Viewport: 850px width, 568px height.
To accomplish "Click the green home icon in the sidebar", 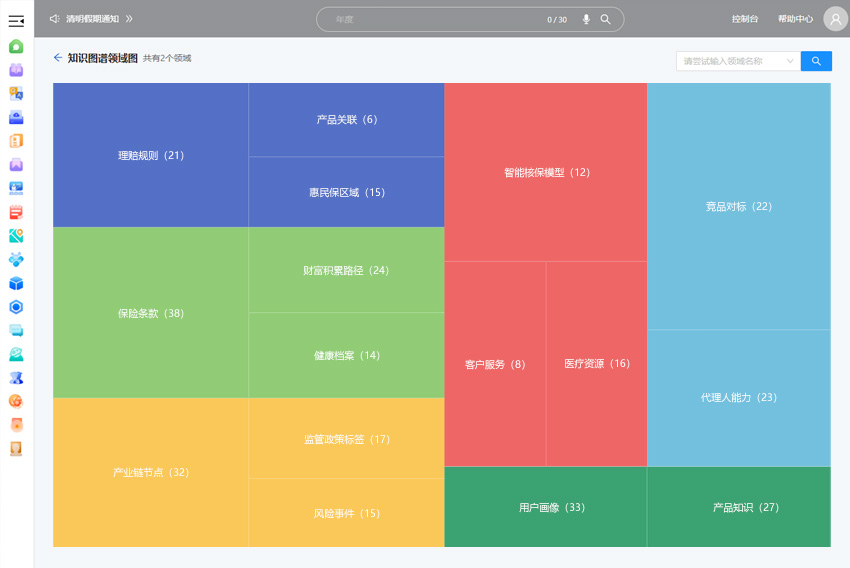I will 16,46.
